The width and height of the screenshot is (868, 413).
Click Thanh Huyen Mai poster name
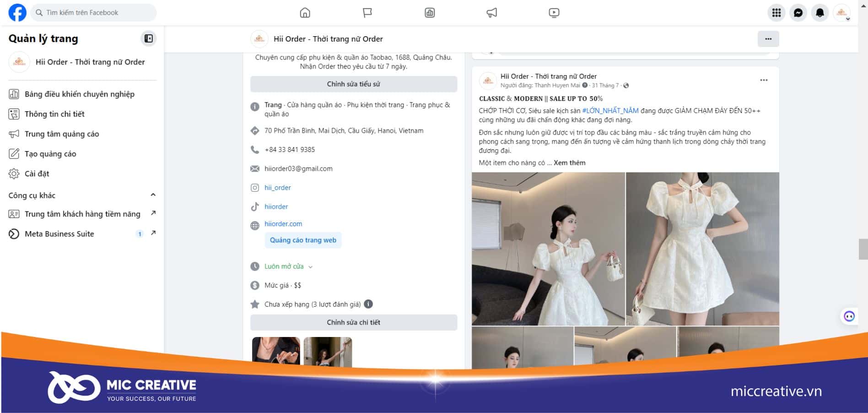[x=557, y=86]
